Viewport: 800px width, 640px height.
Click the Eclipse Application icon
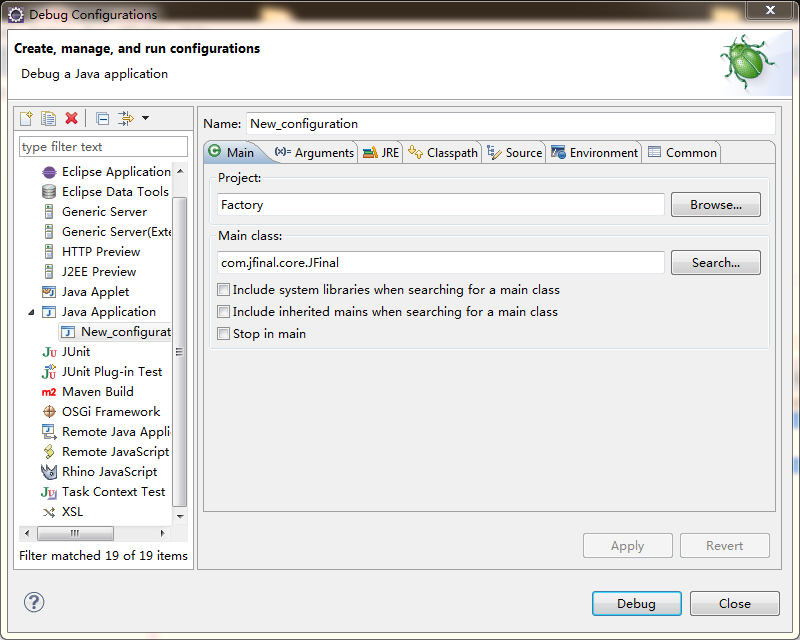(x=49, y=172)
